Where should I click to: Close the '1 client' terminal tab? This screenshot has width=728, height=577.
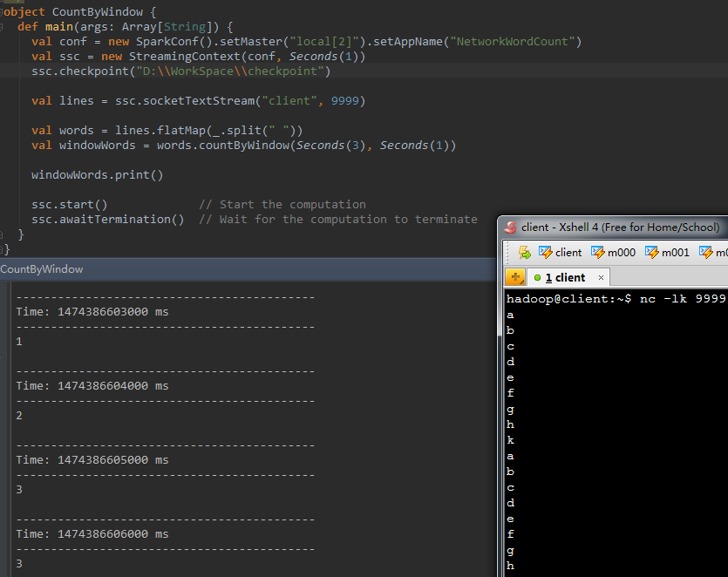pos(600,278)
